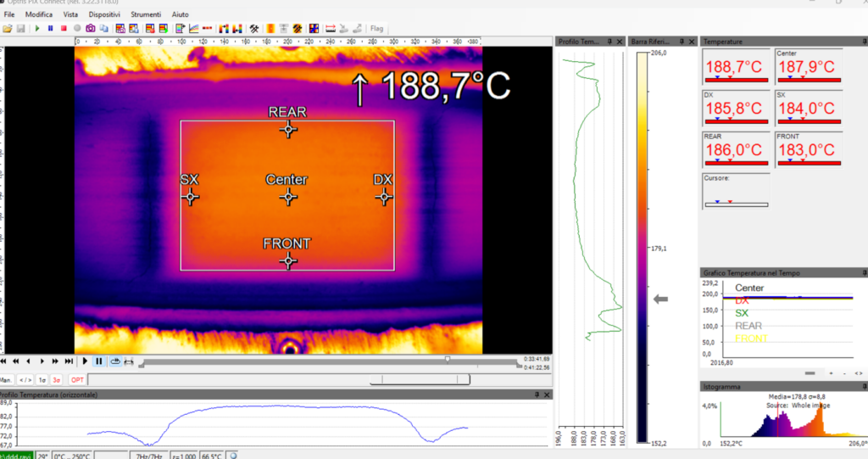Click the OPT scaling button

pos(77,380)
